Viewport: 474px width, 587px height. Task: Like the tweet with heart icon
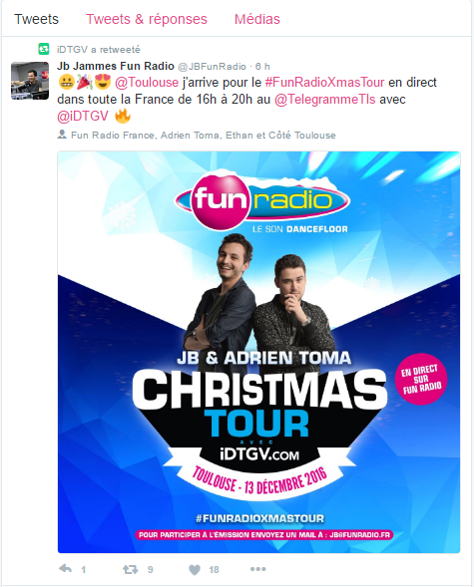coord(194,569)
